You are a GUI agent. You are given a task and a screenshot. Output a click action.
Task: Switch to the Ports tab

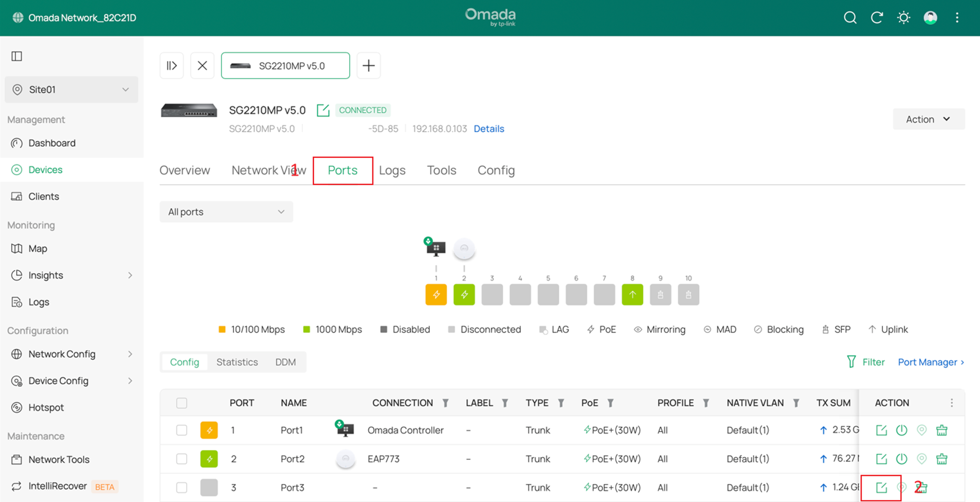tap(342, 170)
